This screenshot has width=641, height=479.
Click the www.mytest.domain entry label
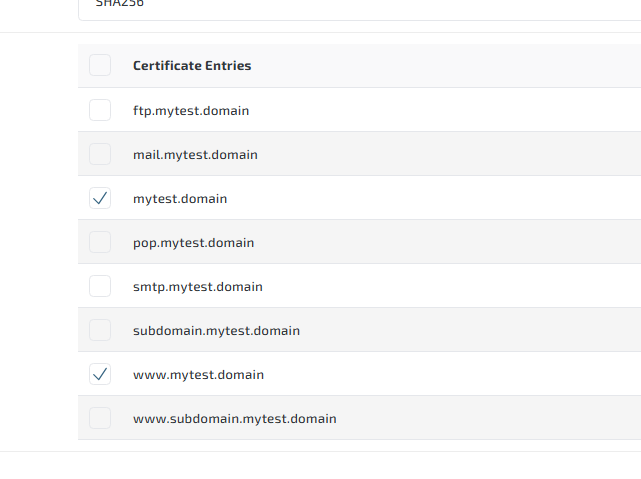pos(198,375)
